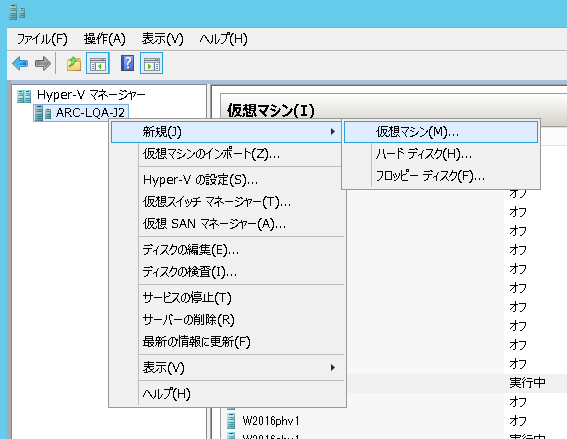
Task: Choose フロッピー ディスク(F)... from the submenu
Action: click(x=441, y=176)
